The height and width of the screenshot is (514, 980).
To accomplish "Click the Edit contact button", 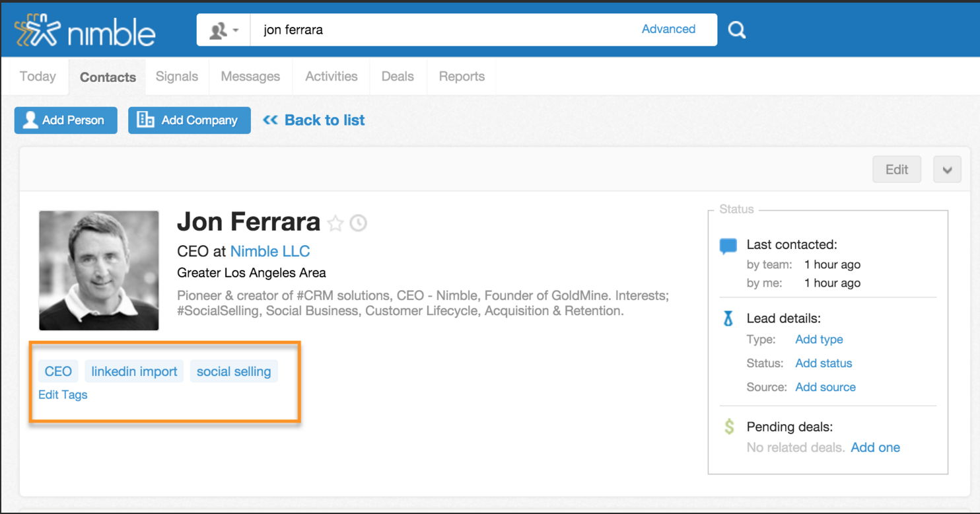I will pyautogui.click(x=897, y=170).
